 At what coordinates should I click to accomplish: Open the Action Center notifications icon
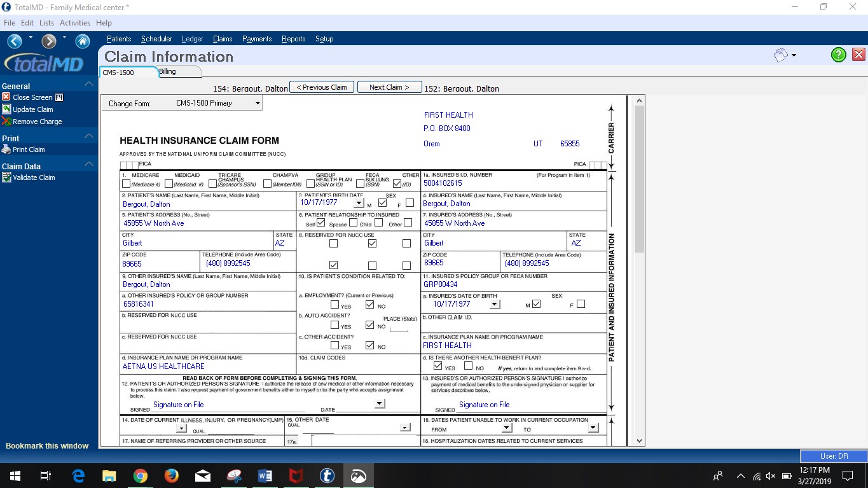tap(847, 475)
